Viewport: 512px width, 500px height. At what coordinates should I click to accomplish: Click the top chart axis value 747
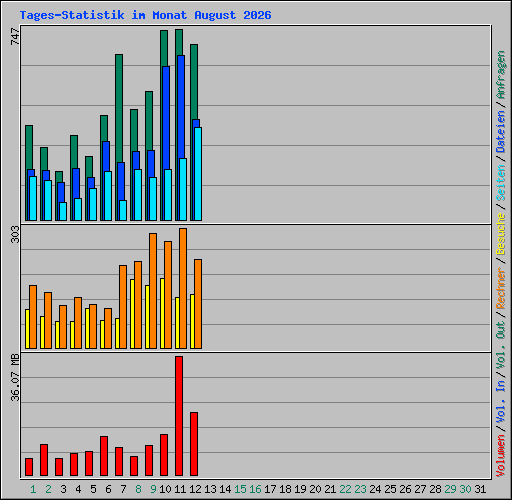pyautogui.click(x=15, y=36)
